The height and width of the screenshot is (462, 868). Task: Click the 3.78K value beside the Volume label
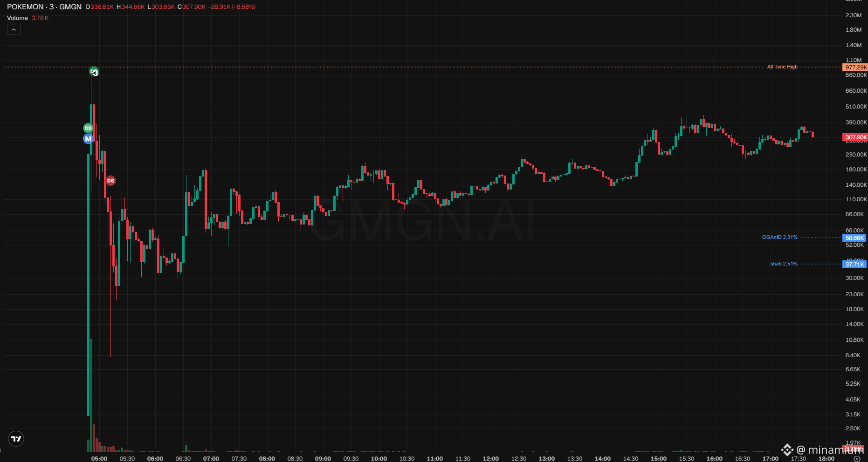click(x=40, y=18)
